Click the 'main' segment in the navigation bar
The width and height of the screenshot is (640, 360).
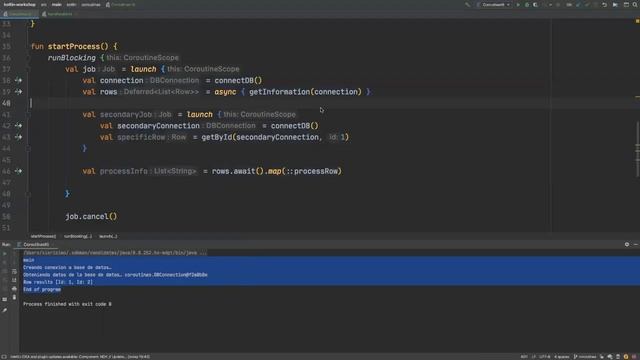[56, 5]
